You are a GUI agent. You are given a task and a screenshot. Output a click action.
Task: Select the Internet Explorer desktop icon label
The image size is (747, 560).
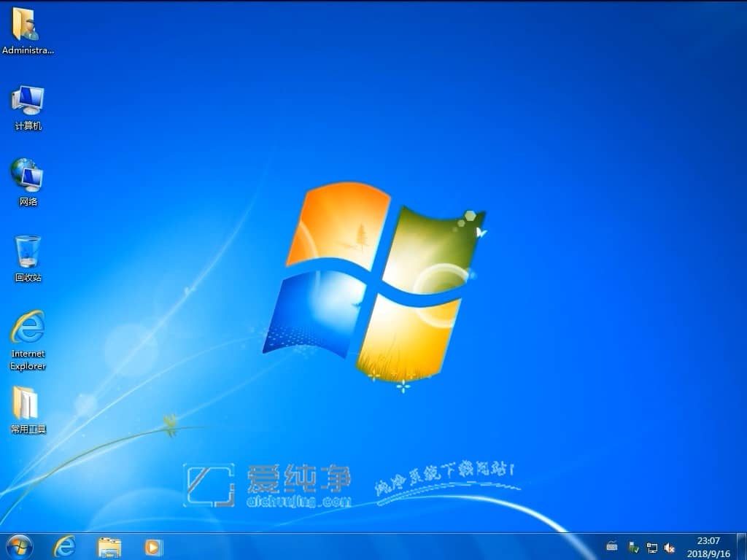coord(27,359)
